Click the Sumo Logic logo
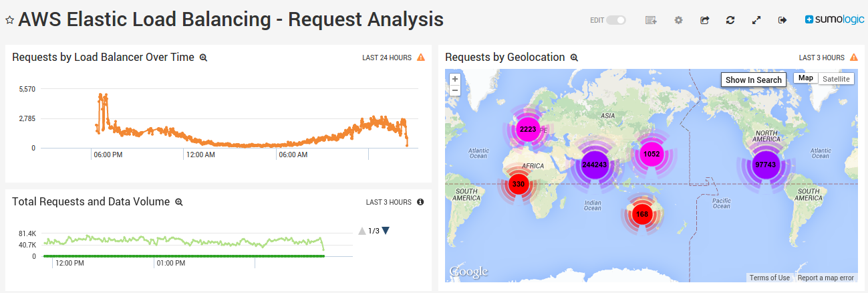 pos(833,20)
